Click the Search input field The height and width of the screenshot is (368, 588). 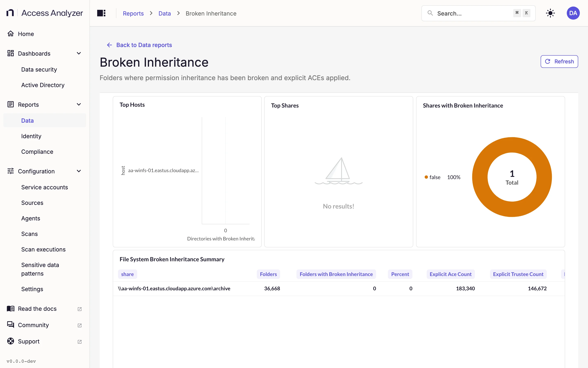click(478, 13)
